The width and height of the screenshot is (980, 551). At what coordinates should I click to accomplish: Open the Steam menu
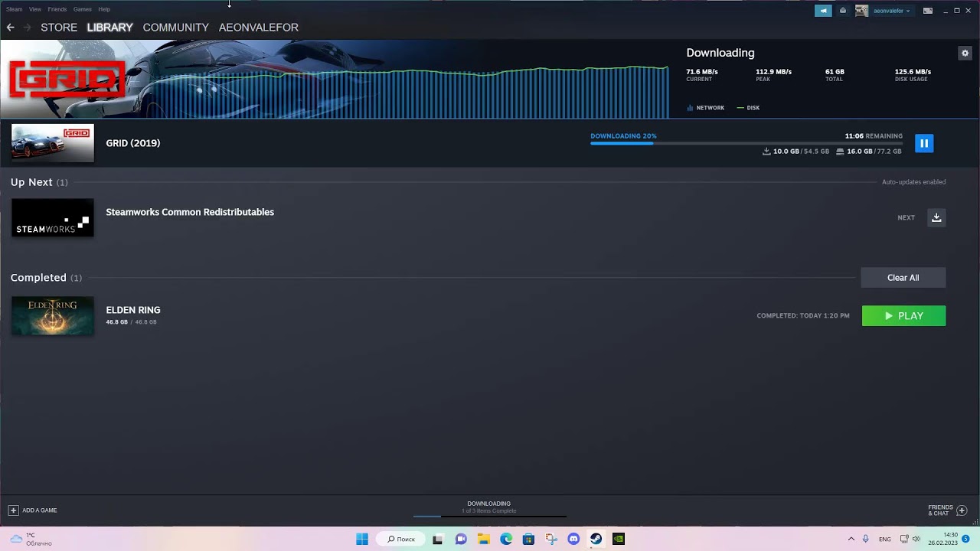(14, 9)
